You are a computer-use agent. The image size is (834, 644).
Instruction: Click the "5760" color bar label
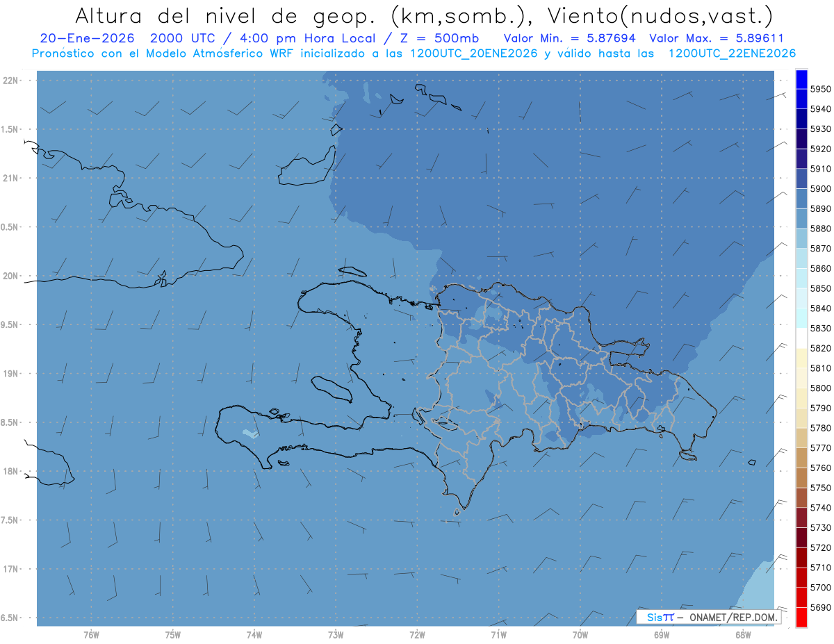click(x=820, y=468)
